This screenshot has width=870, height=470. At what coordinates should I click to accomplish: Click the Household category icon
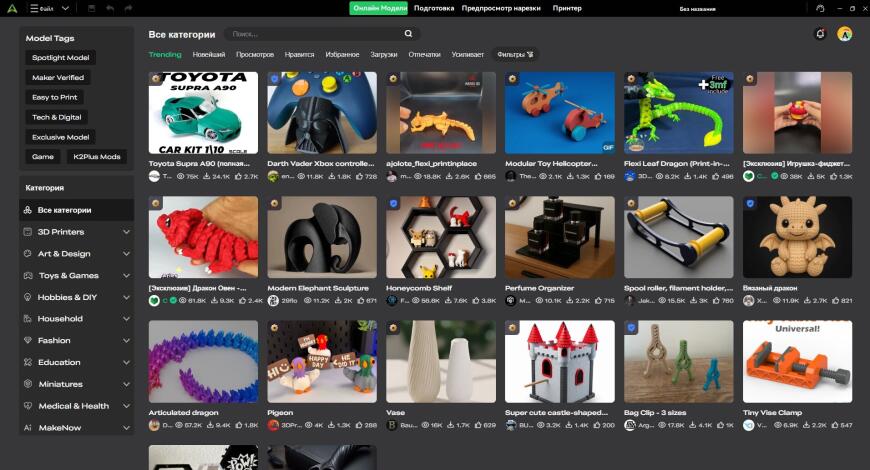[28, 319]
